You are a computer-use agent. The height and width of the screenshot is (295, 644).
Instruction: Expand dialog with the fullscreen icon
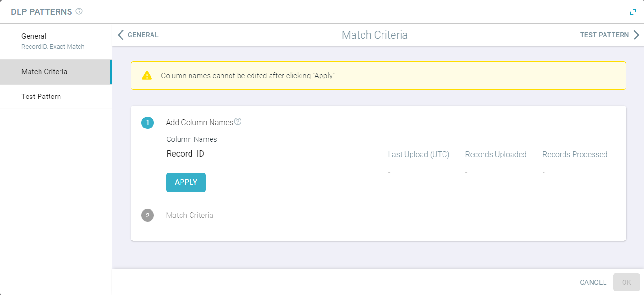pos(634,11)
